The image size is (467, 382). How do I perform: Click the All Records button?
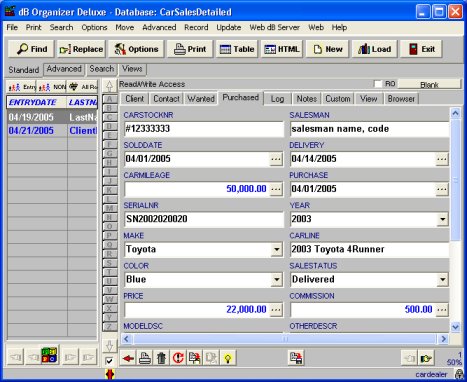point(82,87)
